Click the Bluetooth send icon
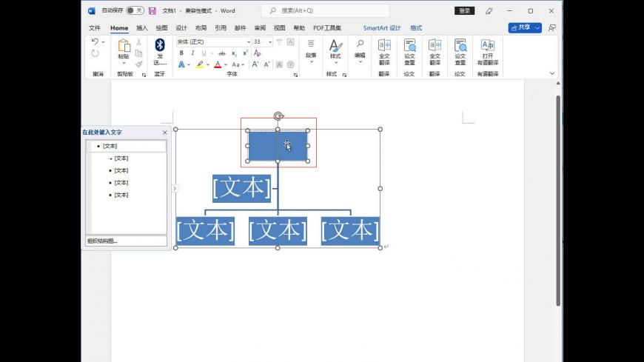 pyautogui.click(x=159, y=46)
